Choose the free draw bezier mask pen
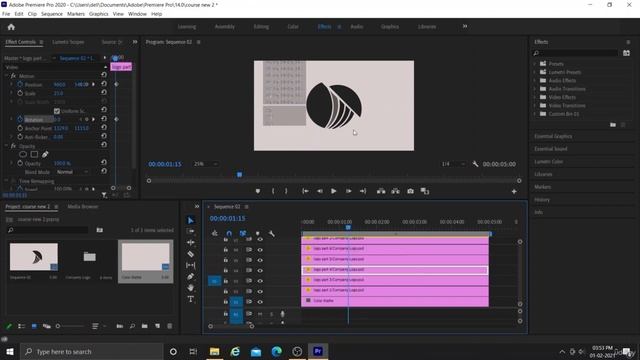640x360 pixels. pos(45,154)
